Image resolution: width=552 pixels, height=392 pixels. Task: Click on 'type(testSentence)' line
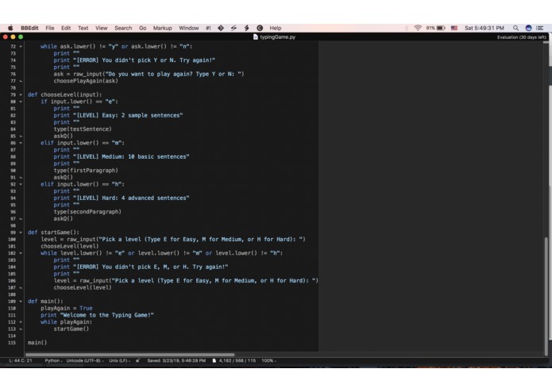pyautogui.click(x=83, y=129)
